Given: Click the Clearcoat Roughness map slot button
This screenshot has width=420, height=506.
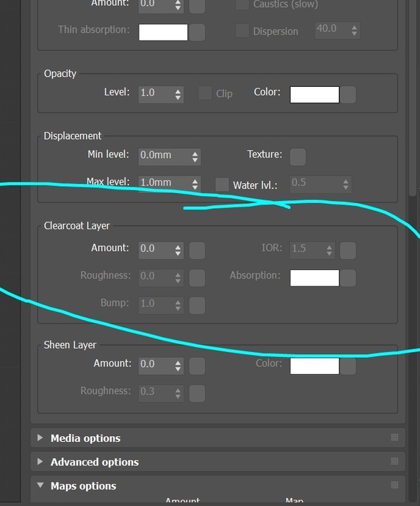Looking at the screenshot, I should coord(197,278).
